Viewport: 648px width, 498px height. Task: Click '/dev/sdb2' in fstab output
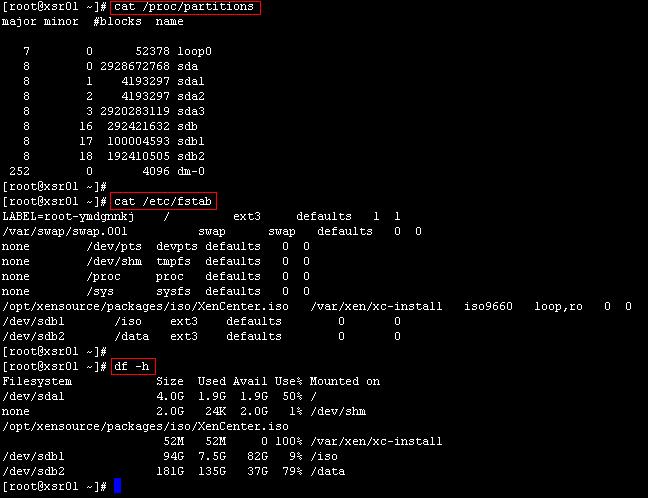(33, 336)
